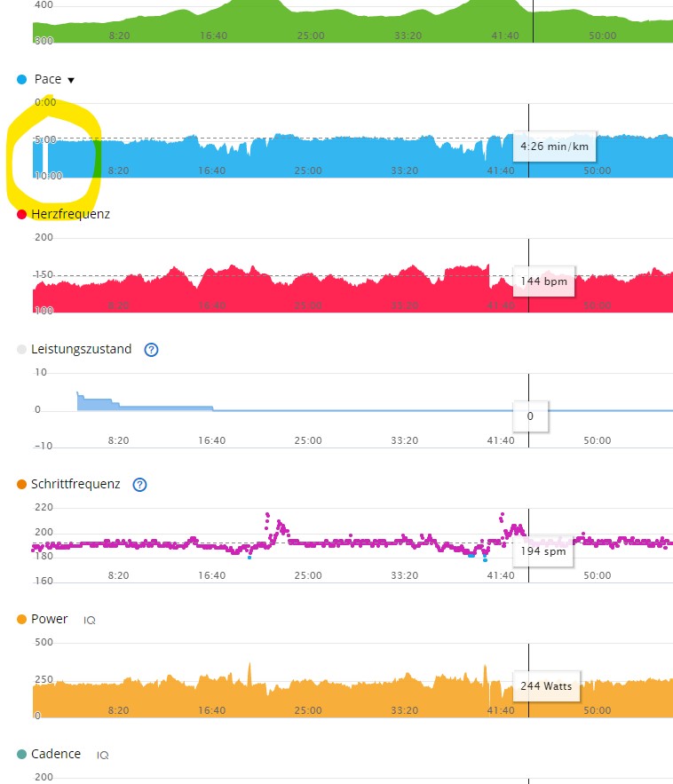Click the Schrittfrequenz chart label
Viewport: 673px width, 784px height.
pyautogui.click(x=75, y=484)
